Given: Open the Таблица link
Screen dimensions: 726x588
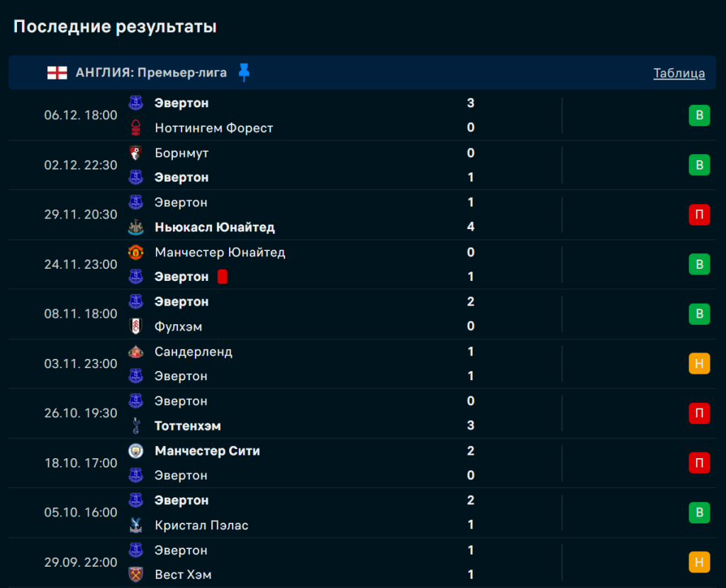Looking at the screenshot, I should (x=678, y=73).
